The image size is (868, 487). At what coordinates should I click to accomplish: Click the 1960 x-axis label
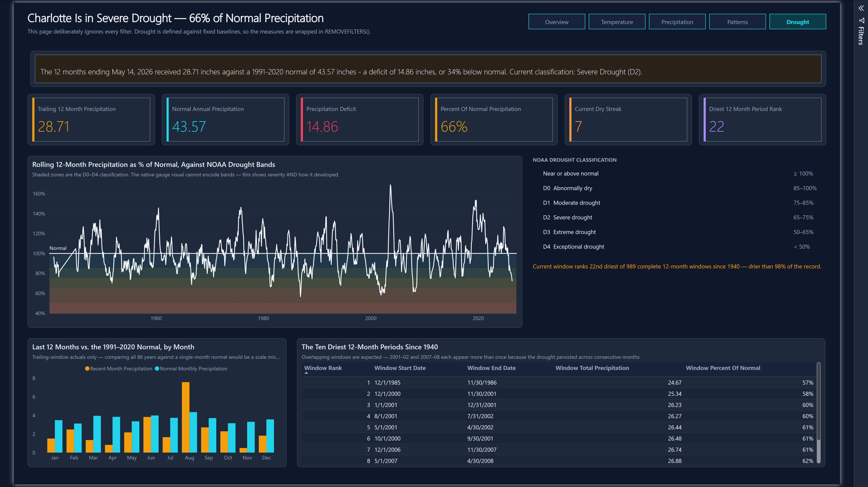click(156, 318)
